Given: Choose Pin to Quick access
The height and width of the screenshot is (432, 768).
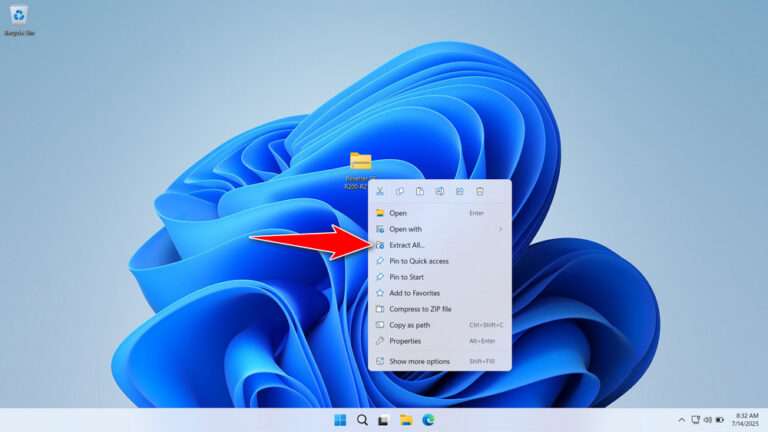Looking at the screenshot, I should click(418, 261).
